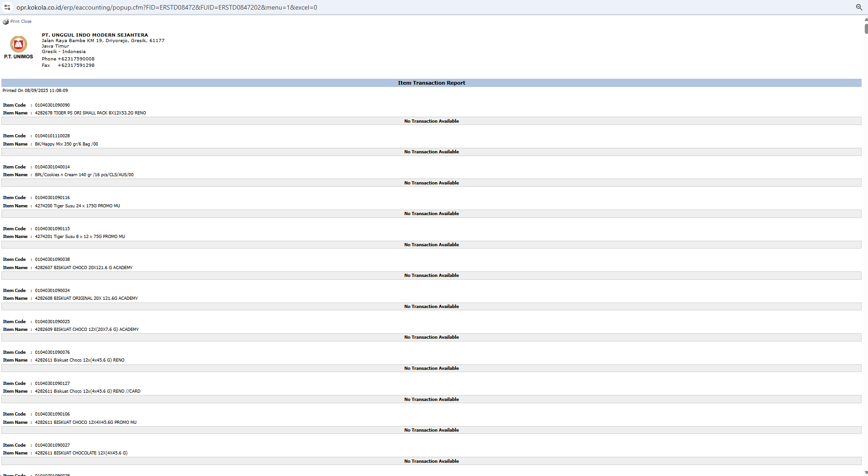Click the PT. UNGGUL INDO MODERN SEJAHTERA heading
The image size is (868, 476).
click(x=95, y=35)
